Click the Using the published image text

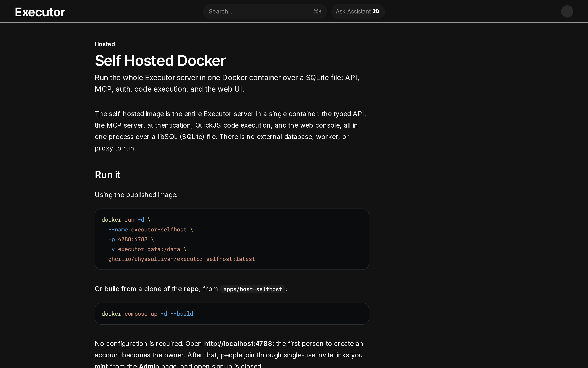[x=136, y=195]
